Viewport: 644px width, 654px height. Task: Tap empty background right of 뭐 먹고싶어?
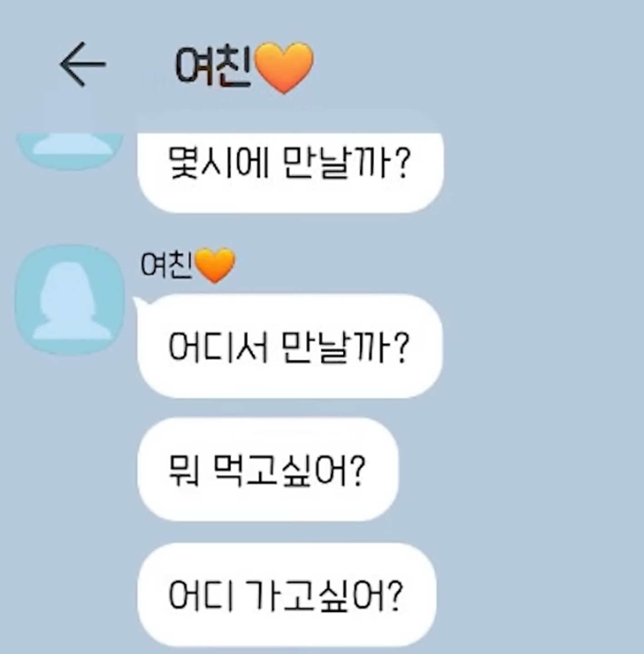click(517, 470)
